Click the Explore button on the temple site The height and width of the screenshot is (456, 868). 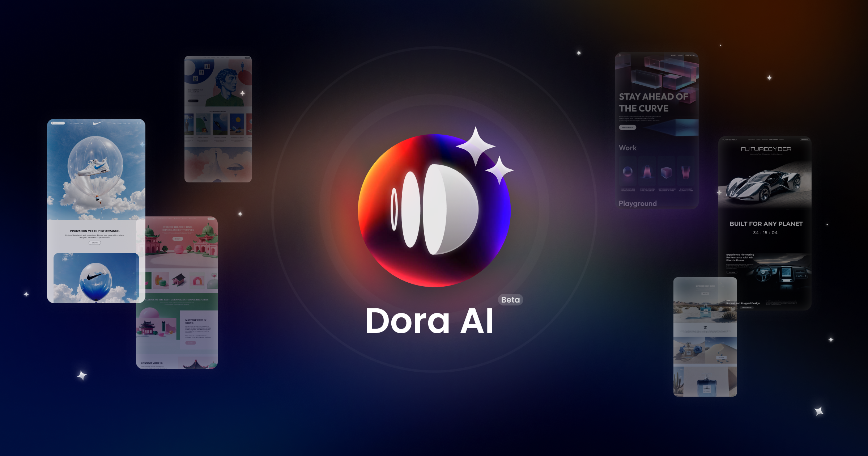point(178,239)
